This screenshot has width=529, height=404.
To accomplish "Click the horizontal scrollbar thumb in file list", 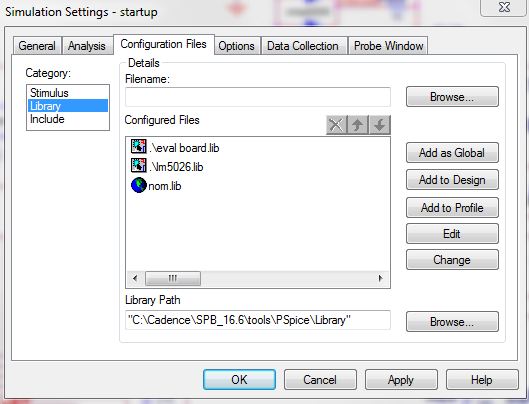I will 173,278.
